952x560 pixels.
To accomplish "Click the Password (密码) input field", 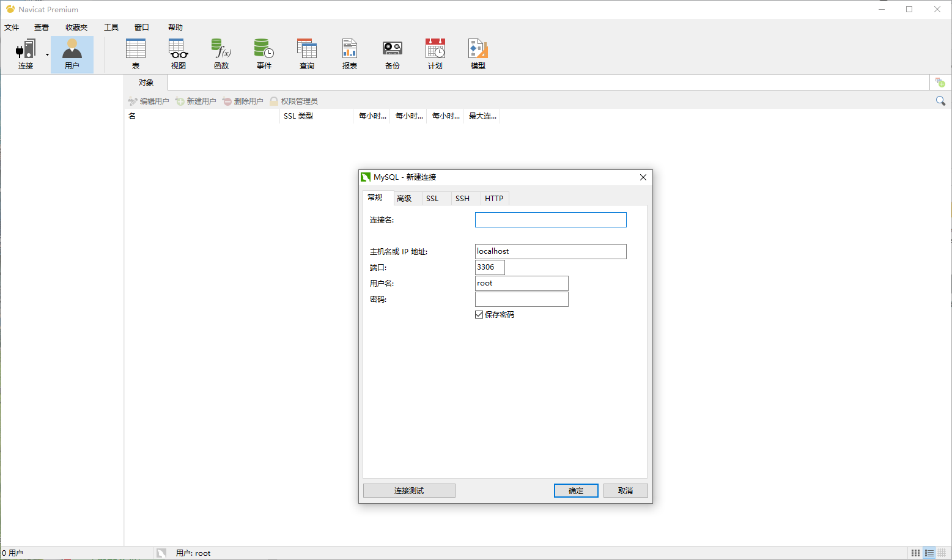I will 522,300.
